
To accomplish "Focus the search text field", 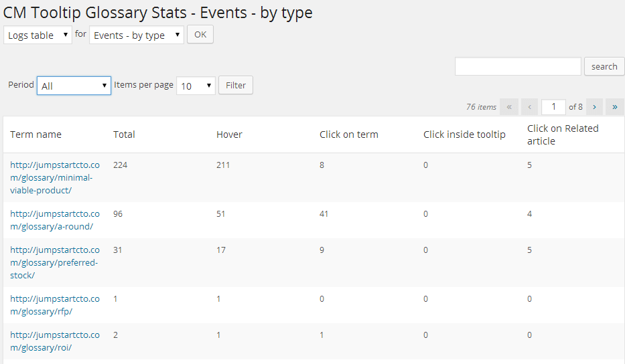I will point(518,66).
